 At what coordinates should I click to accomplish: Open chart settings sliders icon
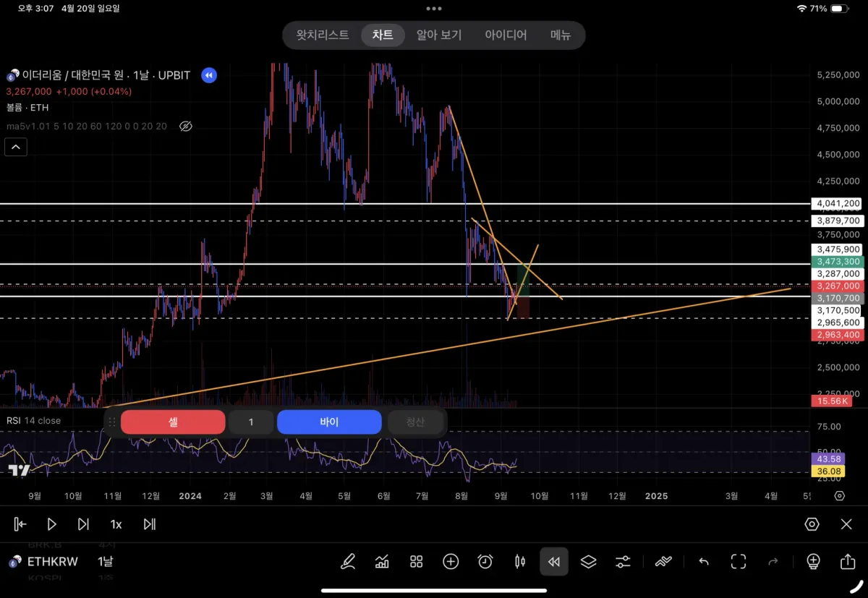tap(623, 561)
